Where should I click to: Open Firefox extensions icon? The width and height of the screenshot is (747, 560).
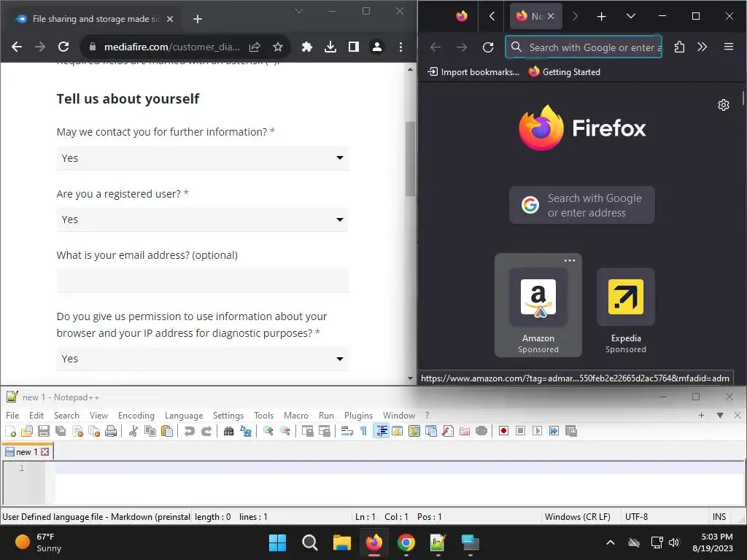click(679, 47)
